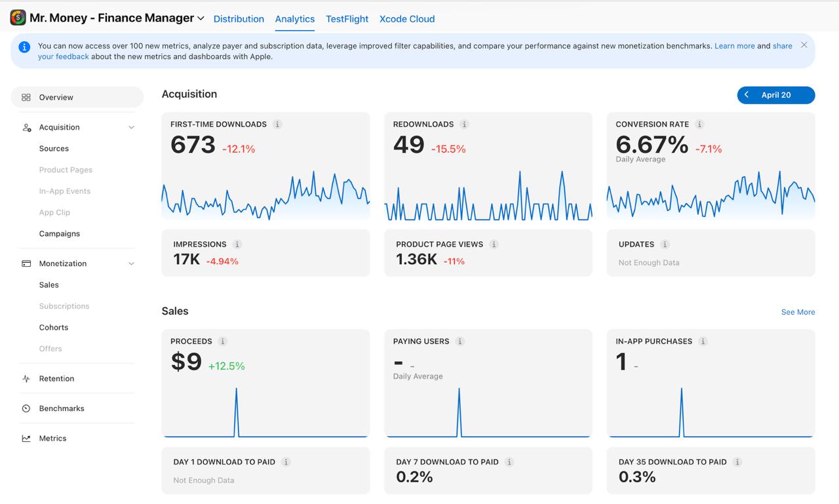Select Offers in sidebar
The height and width of the screenshot is (504, 839).
50,349
